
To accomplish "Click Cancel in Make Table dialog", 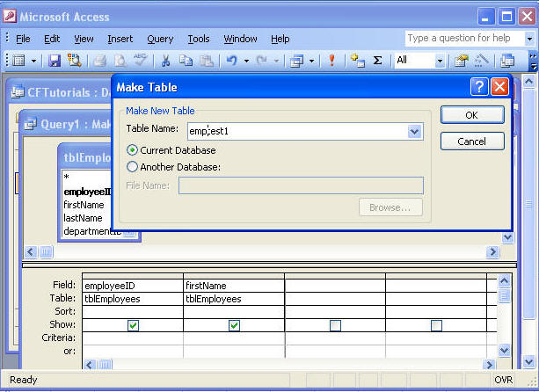I will tap(472, 142).
